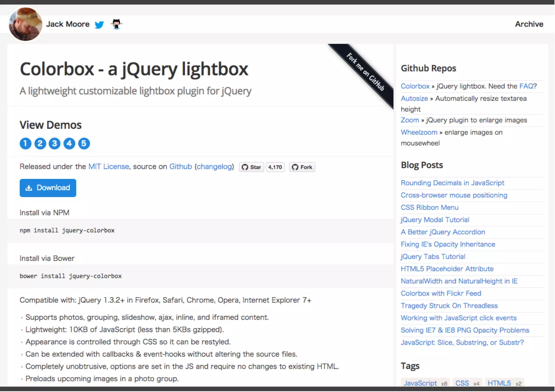Screen dimensions: 555x392
Task: Click the Colorbox - a jQuery lightbox heading
Action: pyautogui.click(x=134, y=69)
